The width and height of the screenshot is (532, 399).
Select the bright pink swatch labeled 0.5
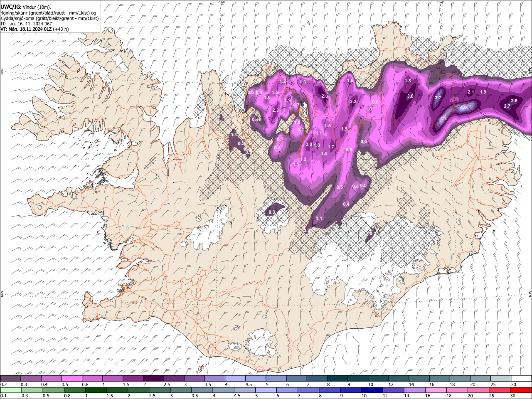pos(71,378)
